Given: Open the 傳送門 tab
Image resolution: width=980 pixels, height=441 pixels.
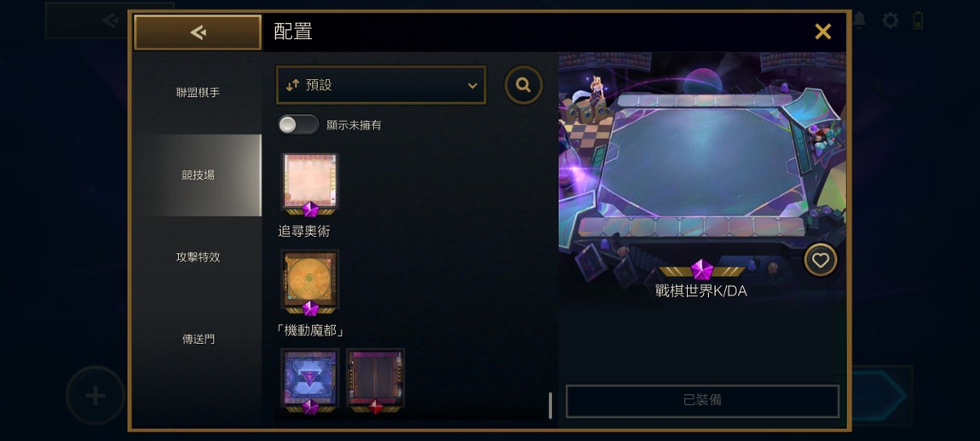Looking at the screenshot, I should tap(198, 339).
